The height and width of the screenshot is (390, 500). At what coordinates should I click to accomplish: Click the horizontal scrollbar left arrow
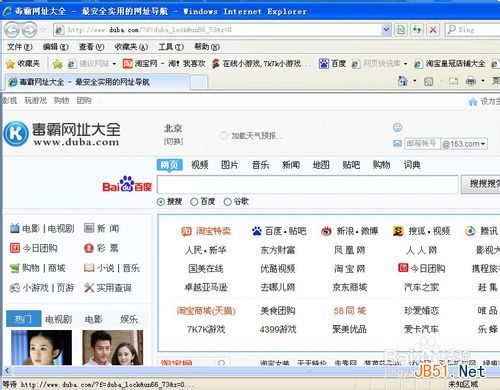(7, 371)
